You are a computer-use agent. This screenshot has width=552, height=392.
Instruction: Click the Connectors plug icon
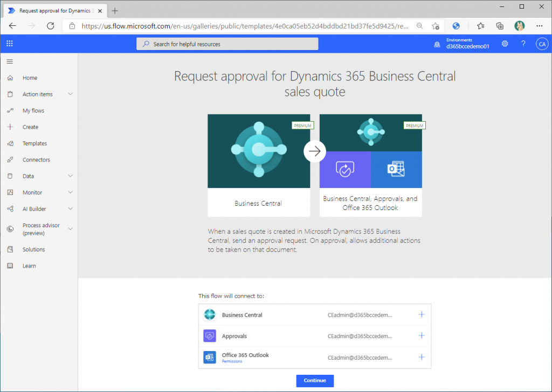[x=10, y=159]
